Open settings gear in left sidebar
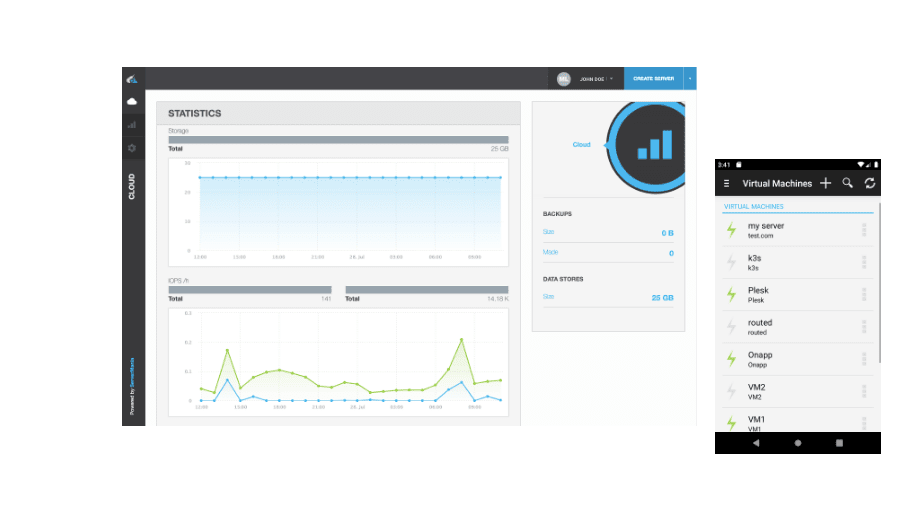 pyautogui.click(x=132, y=148)
